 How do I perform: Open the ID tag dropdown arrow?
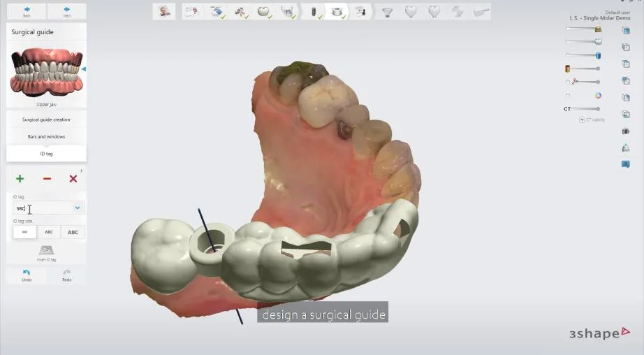click(x=77, y=208)
